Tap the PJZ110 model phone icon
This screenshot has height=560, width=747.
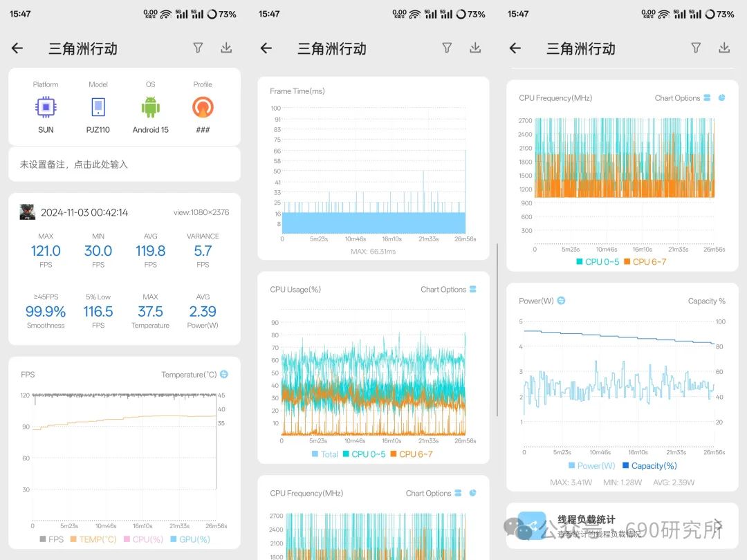coord(98,107)
